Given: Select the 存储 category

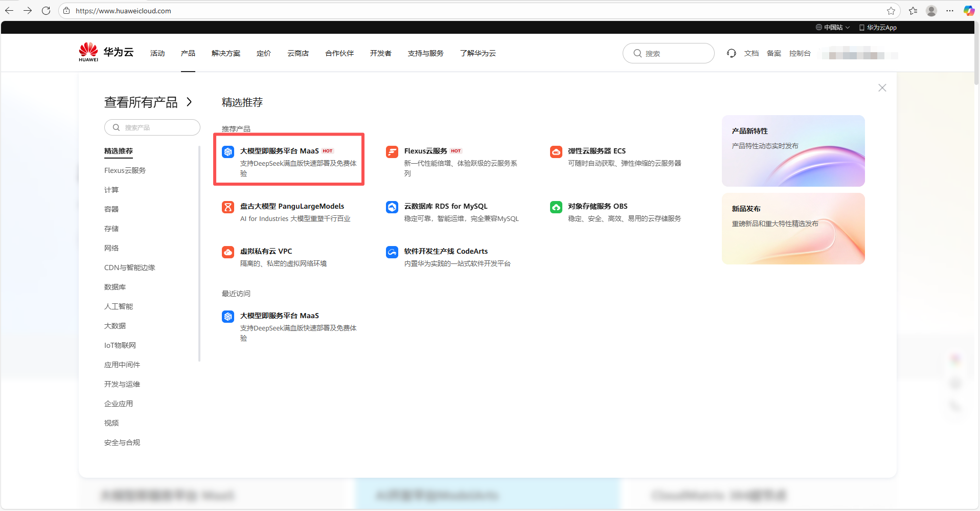Looking at the screenshot, I should click(111, 229).
